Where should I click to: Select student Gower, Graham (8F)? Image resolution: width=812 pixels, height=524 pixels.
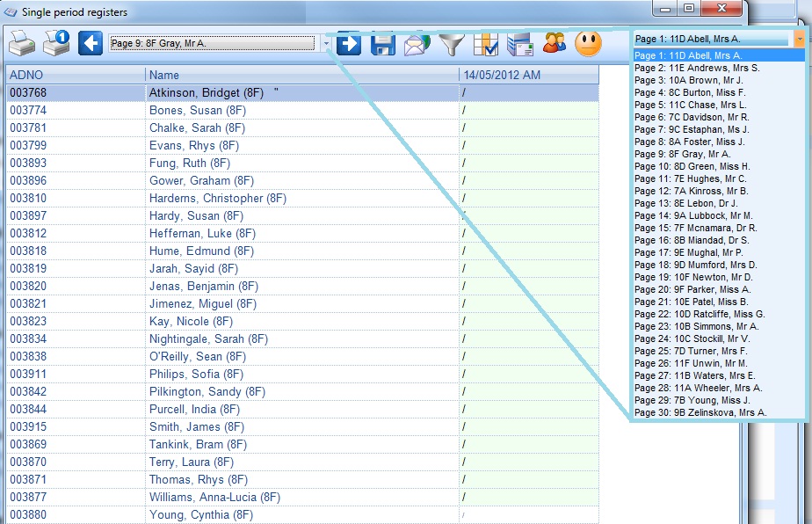pos(302,181)
